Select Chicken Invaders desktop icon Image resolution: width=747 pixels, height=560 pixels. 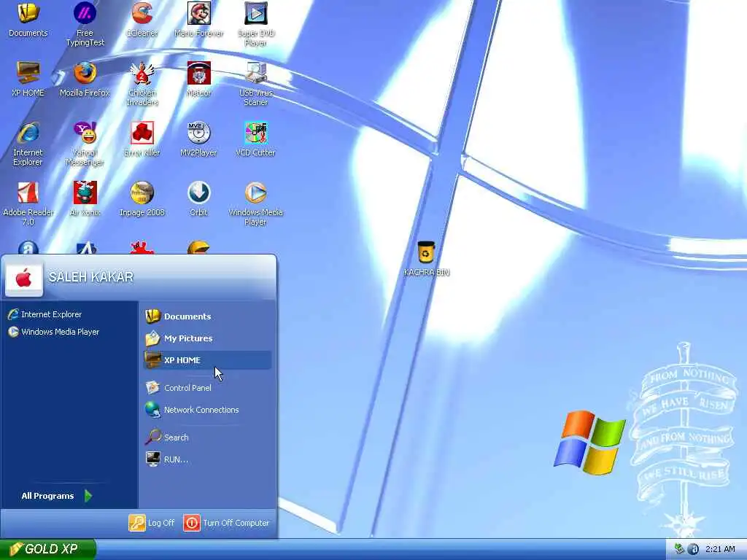tap(142, 84)
